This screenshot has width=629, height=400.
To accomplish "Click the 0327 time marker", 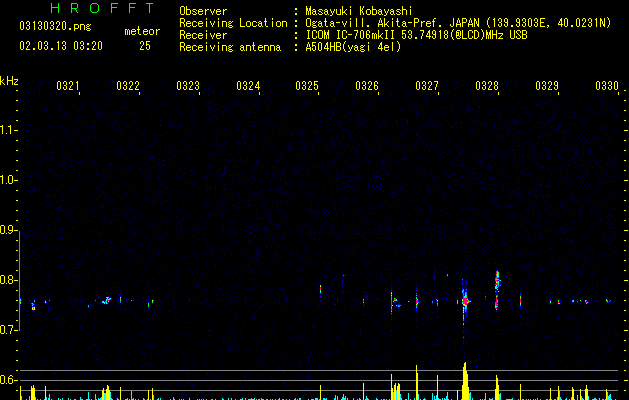I will (x=427, y=86).
